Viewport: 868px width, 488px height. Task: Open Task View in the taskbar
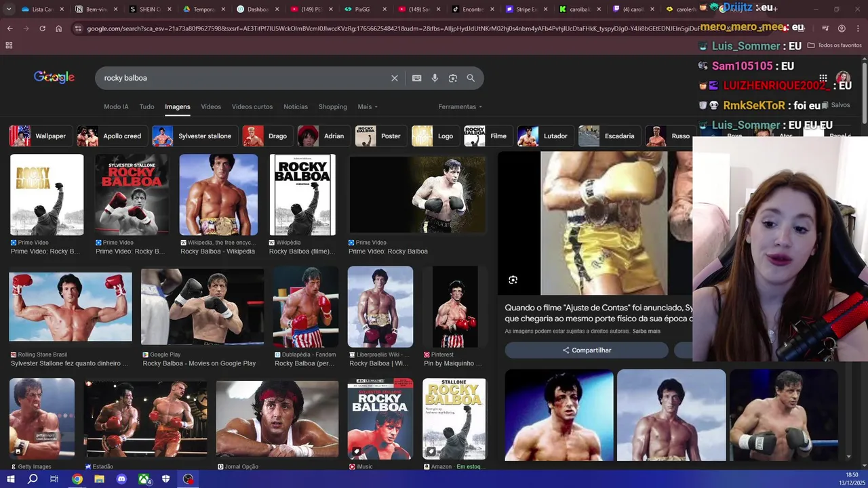(54, 479)
